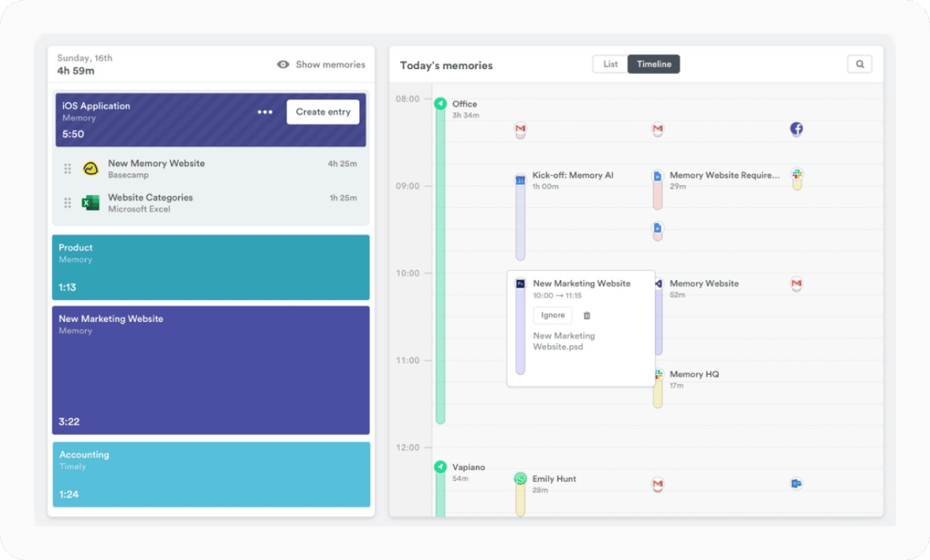Viewport: 930px width, 560px height.
Task: Select the WhatsApp icon for Emily Hunt
Action: 520,478
